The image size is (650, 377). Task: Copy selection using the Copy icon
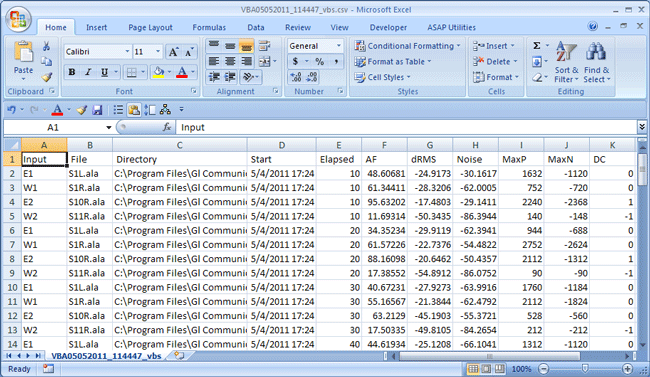pyautogui.click(x=46, y=61)
